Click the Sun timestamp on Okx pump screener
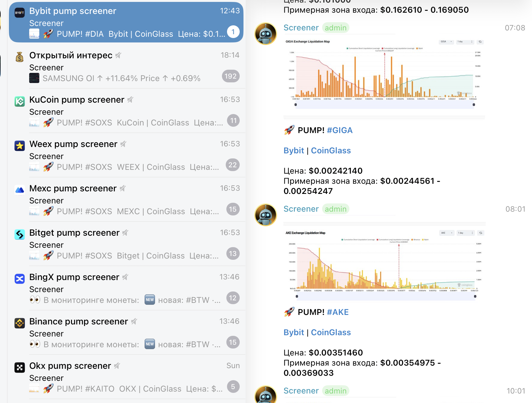The image size is (532, 403). point(233,366)
